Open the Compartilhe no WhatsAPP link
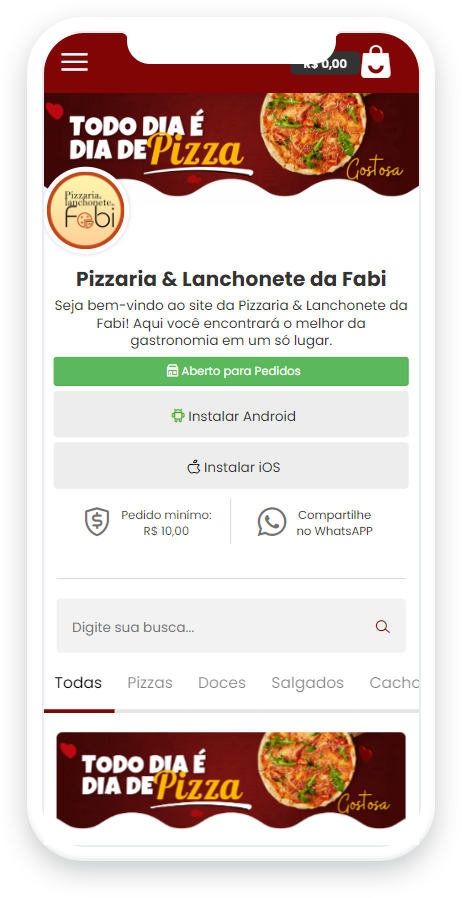 [334, 523]
